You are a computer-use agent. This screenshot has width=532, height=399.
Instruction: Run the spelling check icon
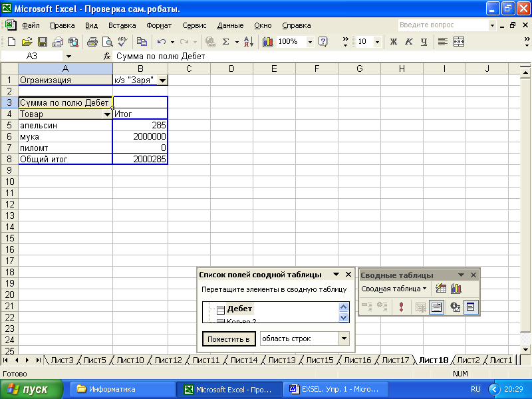(x=123, y=42)
